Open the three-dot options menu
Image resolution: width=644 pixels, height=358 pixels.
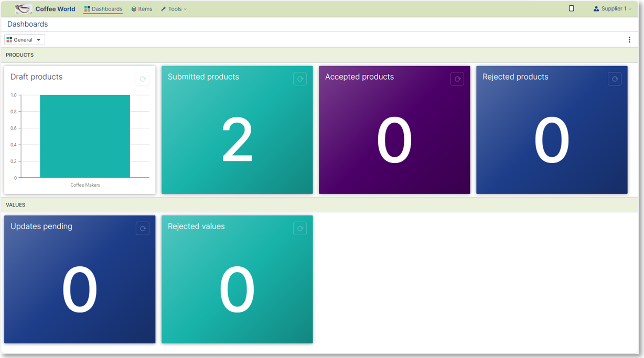629,40
